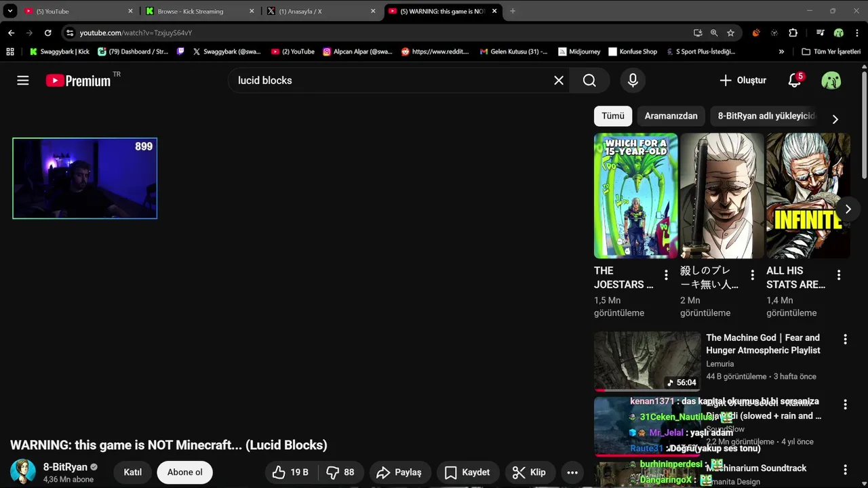Open the browser extensions puzzle icon

click(x=793, y=33)
